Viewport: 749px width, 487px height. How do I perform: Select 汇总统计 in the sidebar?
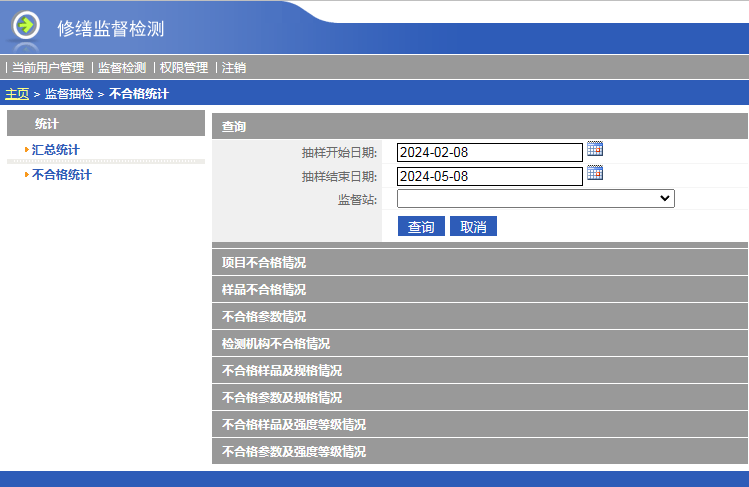56,150
